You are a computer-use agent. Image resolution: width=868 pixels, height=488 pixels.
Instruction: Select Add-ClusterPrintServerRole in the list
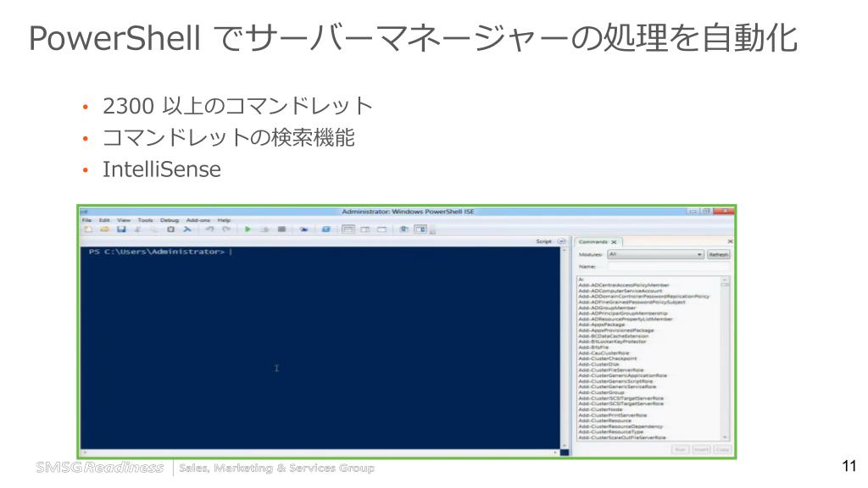(x=612, y=415)
